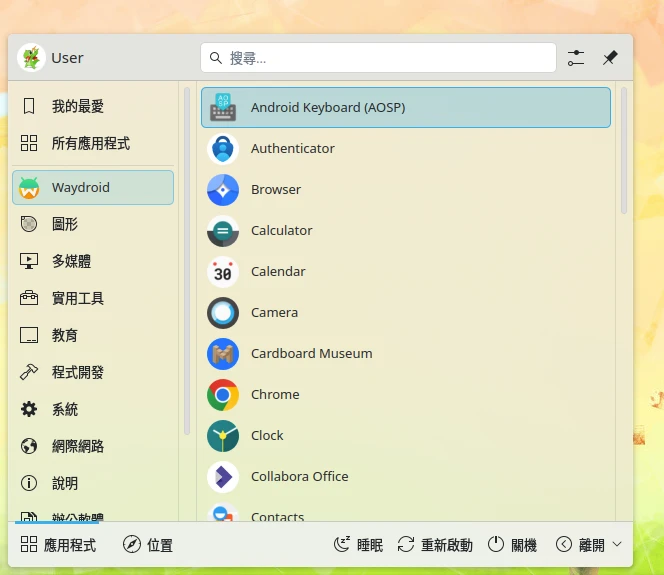The height and width of the screenshot is (575, 664).
Task: Click the "Chrome" text label
Action: point(275,395)
